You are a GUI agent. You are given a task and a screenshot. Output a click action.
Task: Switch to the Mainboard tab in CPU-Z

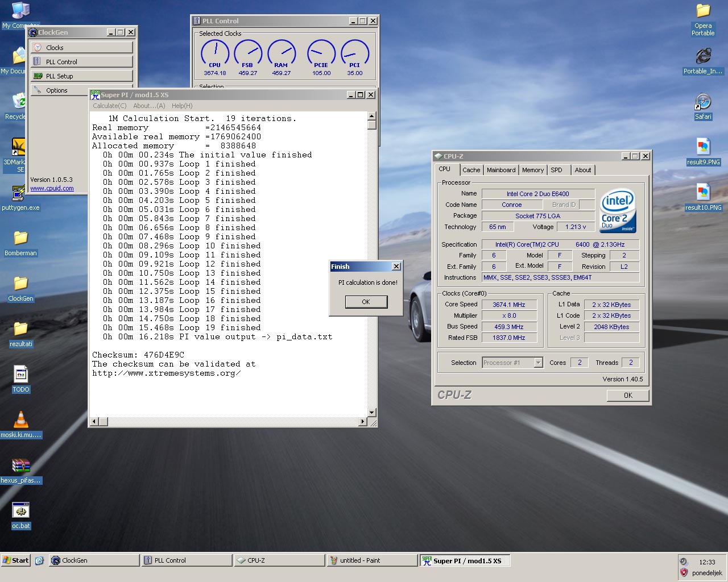pos(501,170)
